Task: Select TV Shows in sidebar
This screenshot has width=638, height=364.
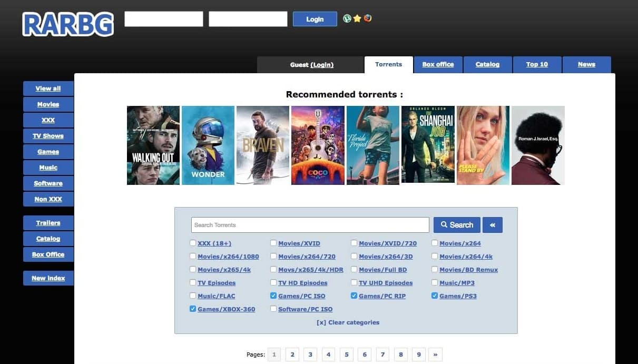Action: (x=48, y=136)
